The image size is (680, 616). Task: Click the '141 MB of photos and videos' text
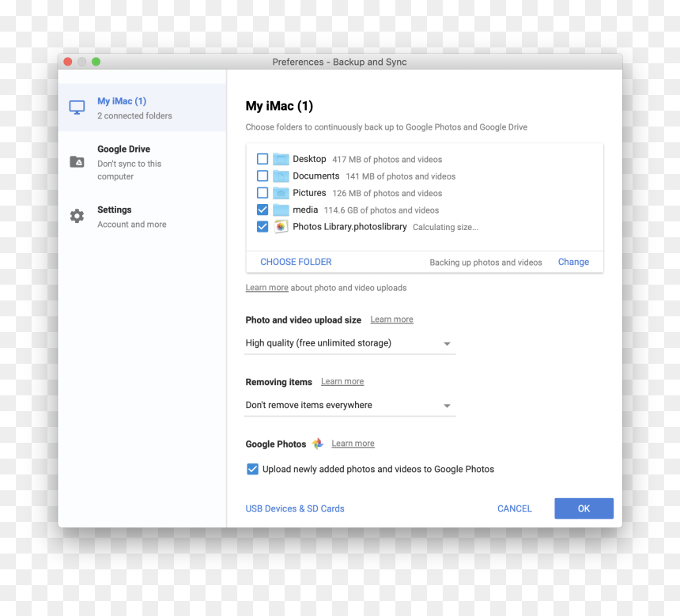(401, 176)
